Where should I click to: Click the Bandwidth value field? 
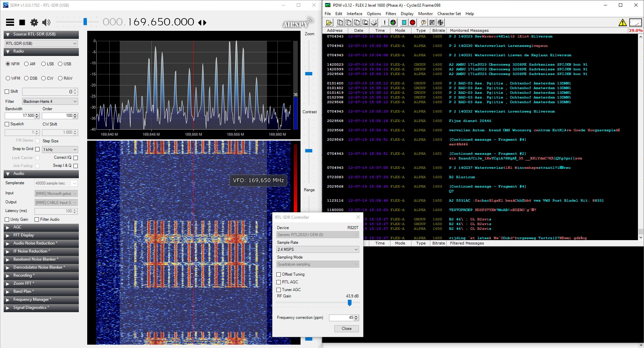pos(20,116)
